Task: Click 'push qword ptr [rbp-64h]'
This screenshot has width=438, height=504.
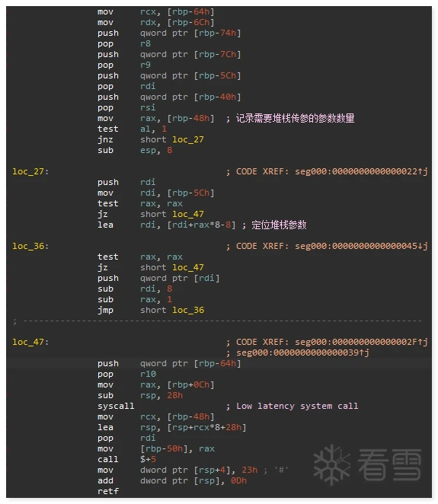Action: coord(169,364)
